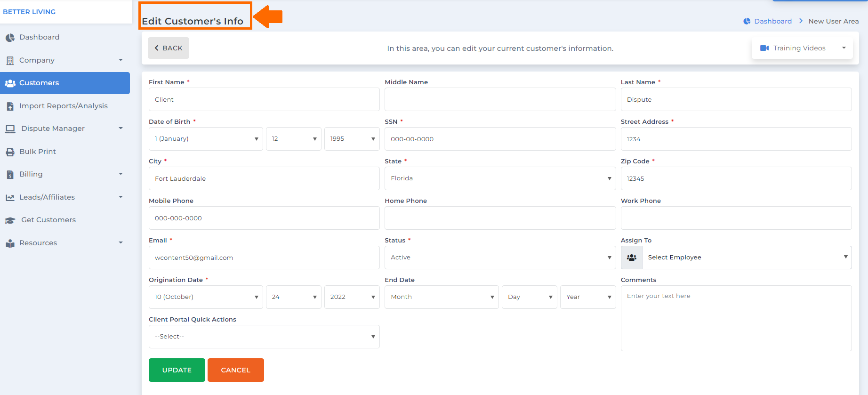The image size is (868, 395).
Task: Expand the Company sidebar submenu arrow
Action: (121, 60)
